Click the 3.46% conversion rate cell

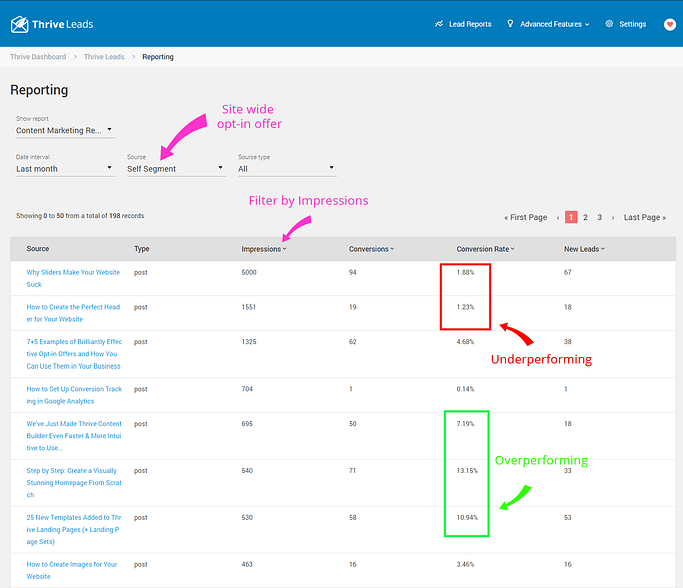pyautogui.click(x=465, y=564)
